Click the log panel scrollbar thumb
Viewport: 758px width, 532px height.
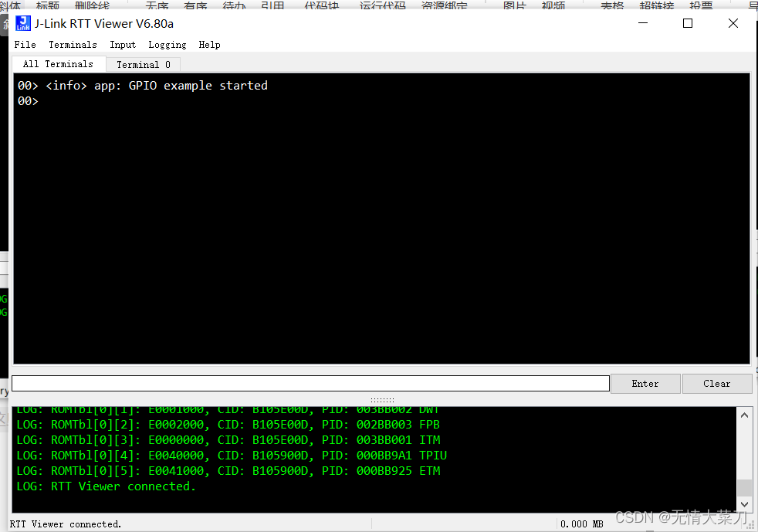(744, 487)
